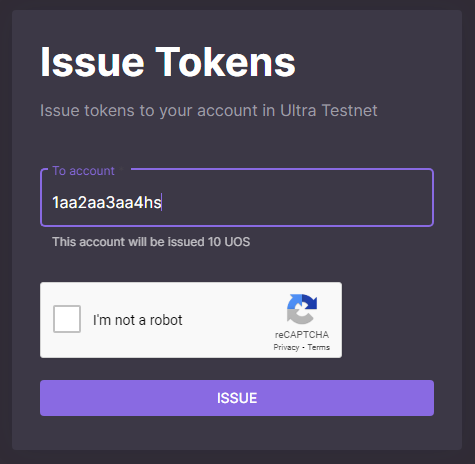Viewport: 475px width, 464px height.
Task: Click the reCAPTCHA arrows logo
Action: coord(302,309)
